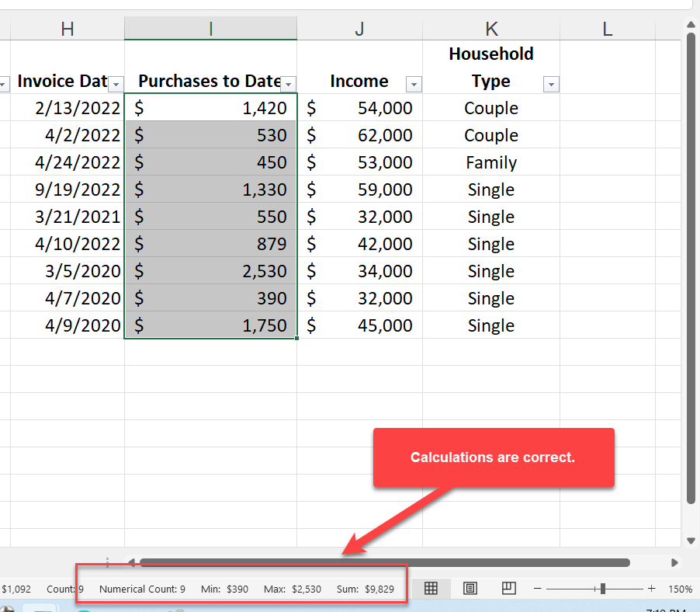Click the down arrow on the vertical scrollbar
Viewport: 700px width, 612px height.
point(691,540)
